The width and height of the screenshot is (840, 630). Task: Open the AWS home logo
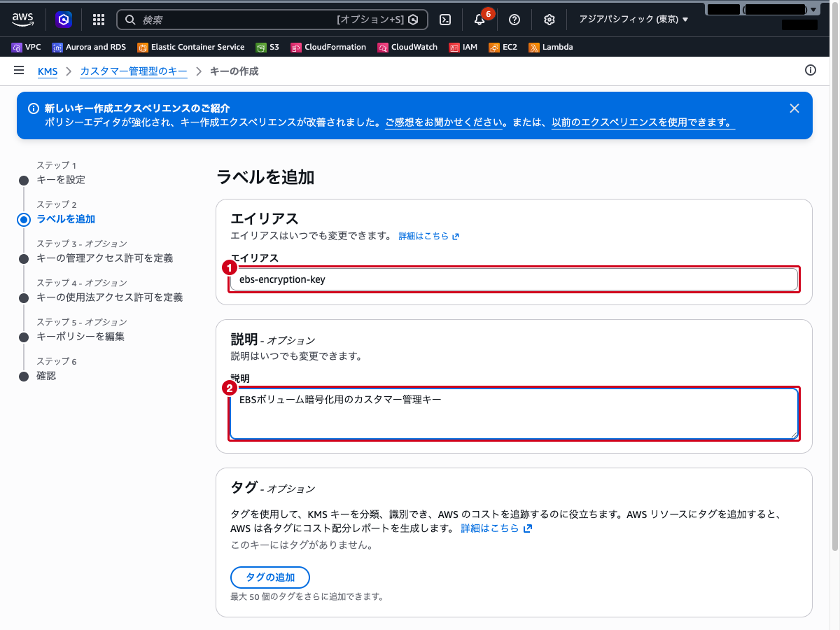pyautogui.click(x=23, y=20)
